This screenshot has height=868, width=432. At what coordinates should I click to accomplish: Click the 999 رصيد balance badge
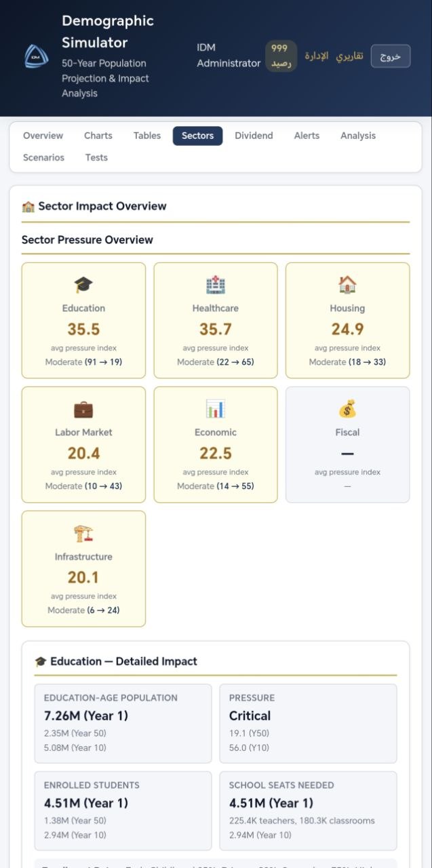point(281,56)
